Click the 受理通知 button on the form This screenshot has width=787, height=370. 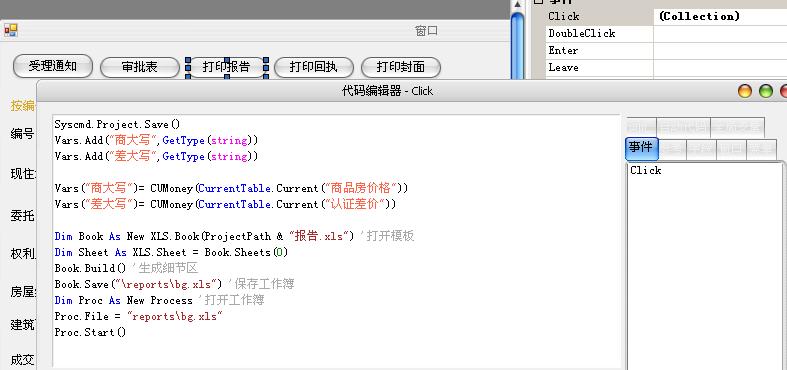[53, 66]
